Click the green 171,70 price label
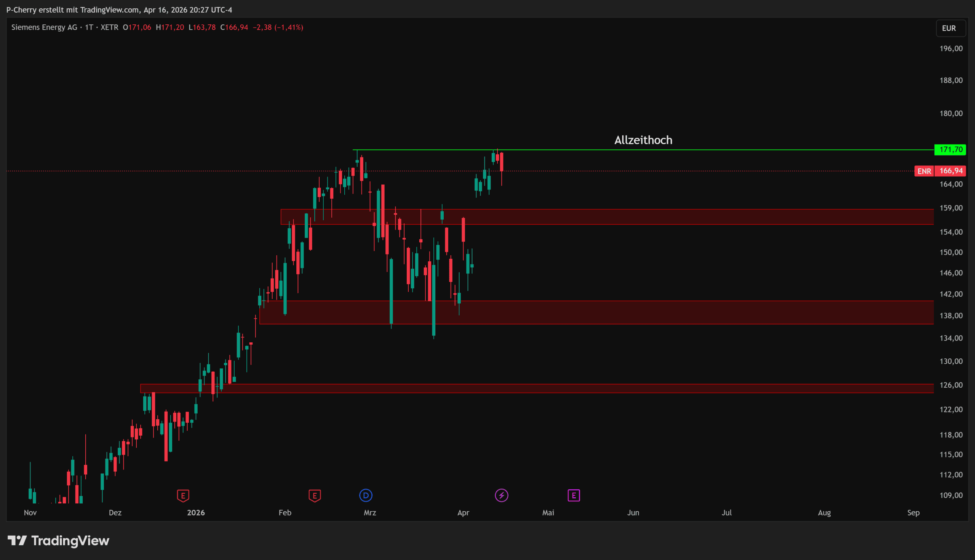This screenshot has height=560, width=975. point(950,150)
